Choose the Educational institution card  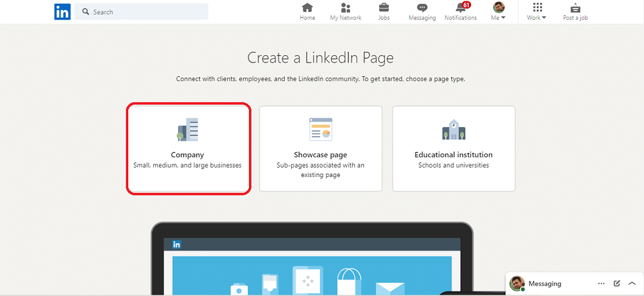point(454,149)
